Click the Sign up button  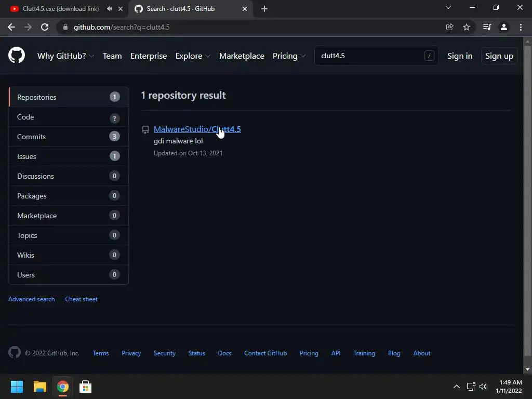pyautogui.click(x=499, y=56)
